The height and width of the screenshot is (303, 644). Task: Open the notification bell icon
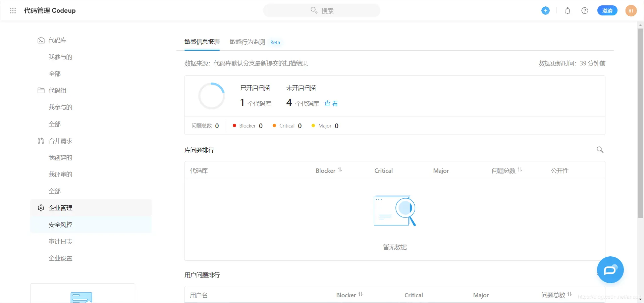567,10
